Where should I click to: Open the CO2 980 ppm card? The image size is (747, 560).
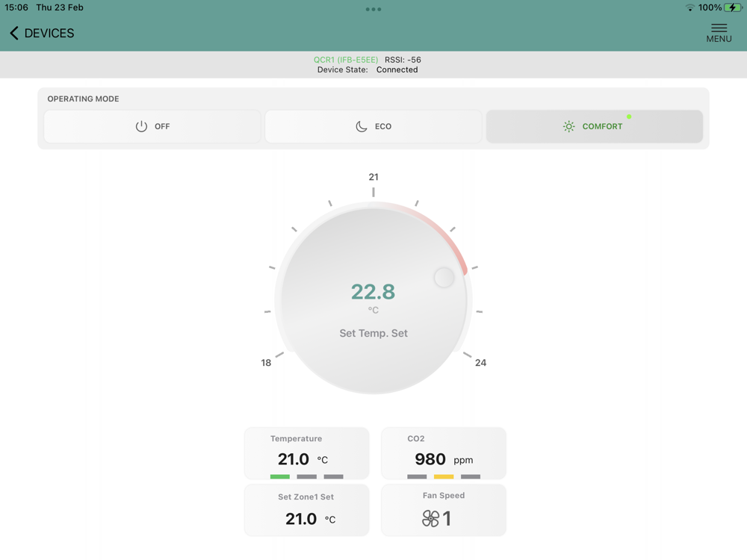point(444,453)
